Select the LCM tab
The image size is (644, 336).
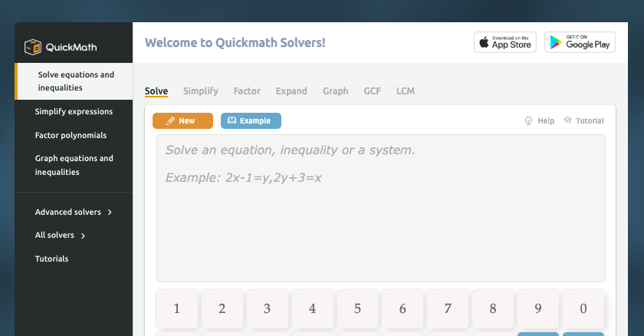click(x=406, y=91)
